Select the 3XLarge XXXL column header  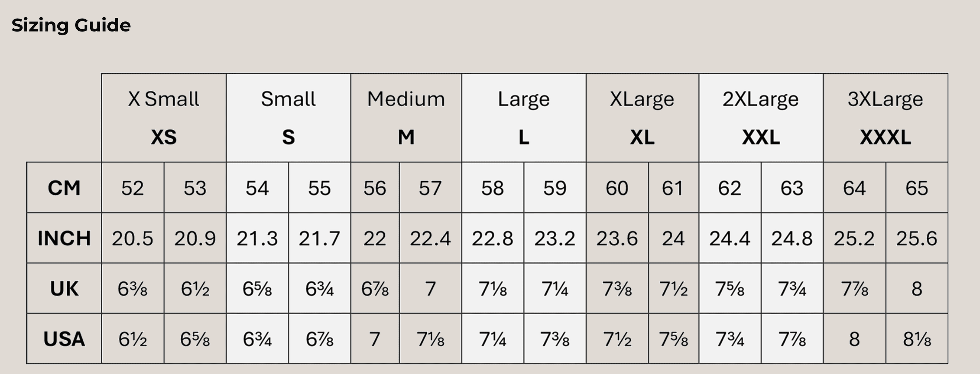click(885, 117)
